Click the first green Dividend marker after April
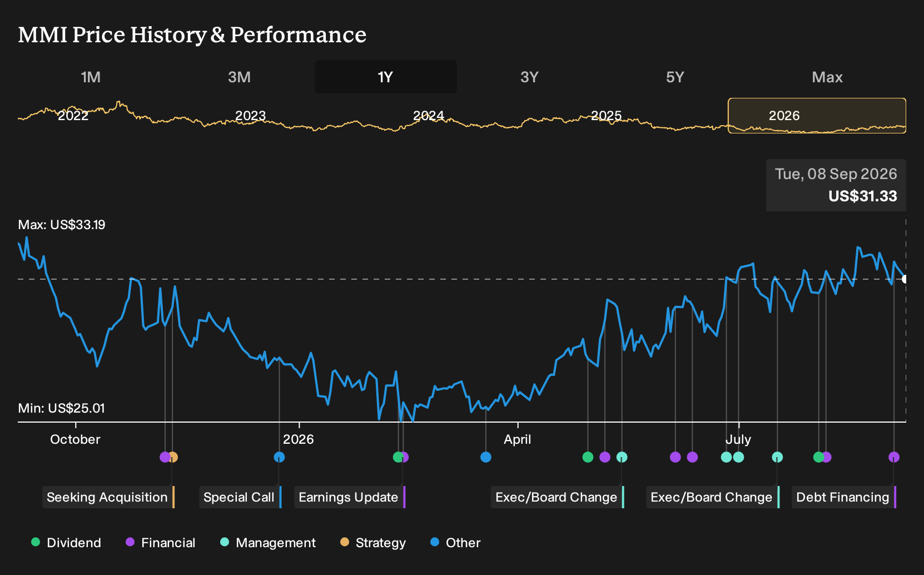Viewport: 924px width, 575px height. [x=588, y=457]
